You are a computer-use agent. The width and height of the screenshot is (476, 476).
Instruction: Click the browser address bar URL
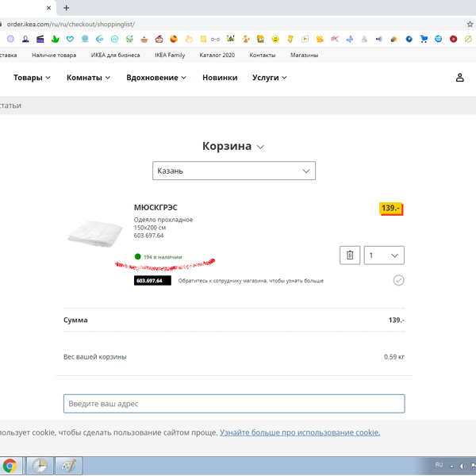[71, 25]
